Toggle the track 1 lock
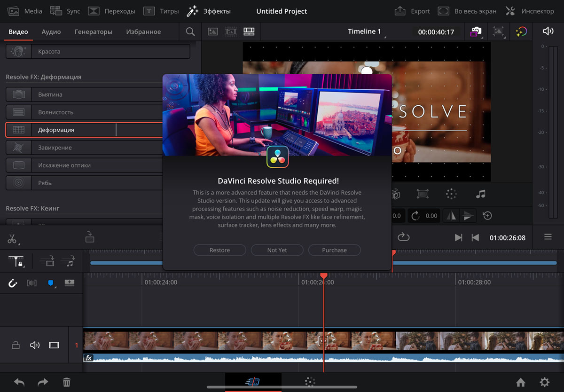Screen dimensions: 564x392 [16, 345]
